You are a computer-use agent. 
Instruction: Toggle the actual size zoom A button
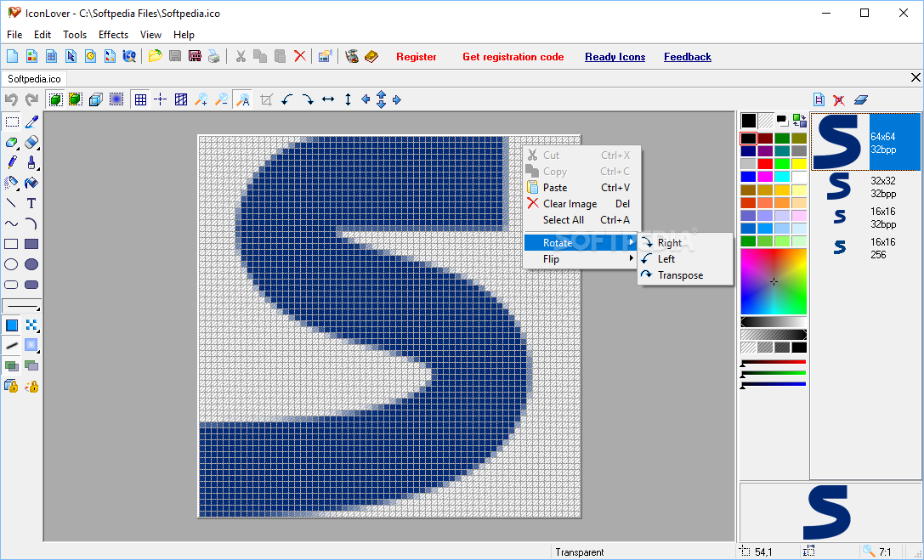coord(242,99)
